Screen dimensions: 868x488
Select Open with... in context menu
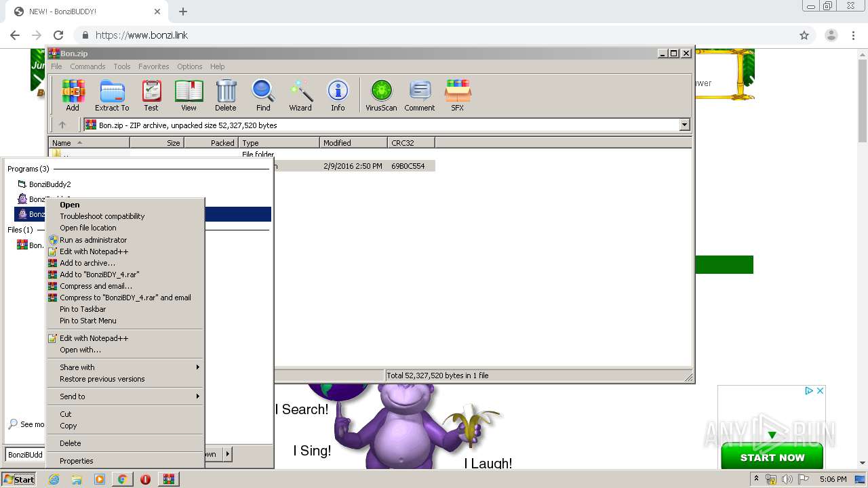[x=125, y=350]
